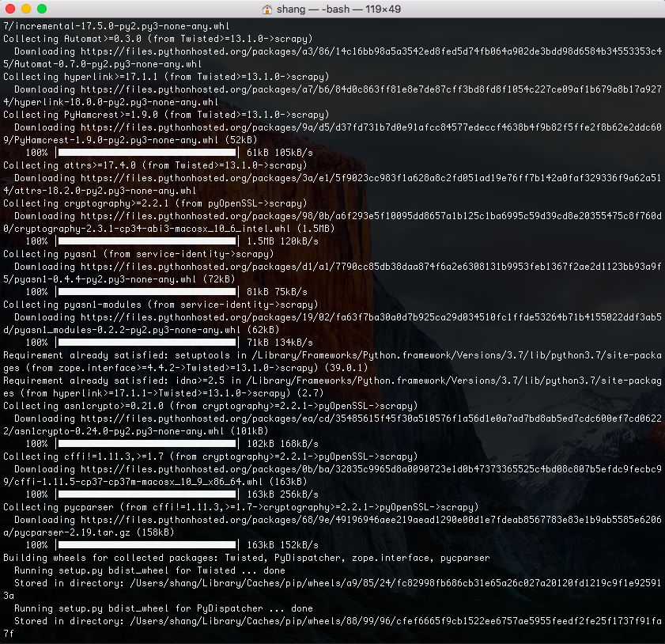Click the 'pycparser-2.19.tar.gz (158kB)' text
The width and height of the screenshot is (665, 644).
tap(95, 532)
